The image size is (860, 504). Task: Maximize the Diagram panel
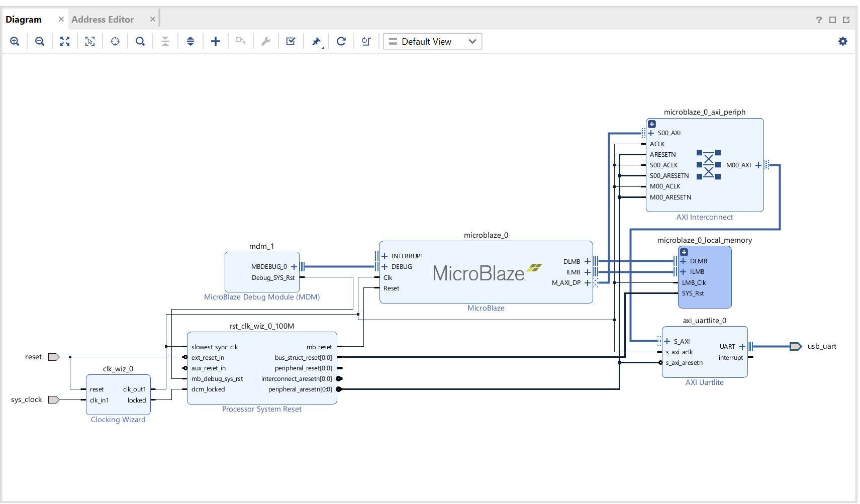833,20
